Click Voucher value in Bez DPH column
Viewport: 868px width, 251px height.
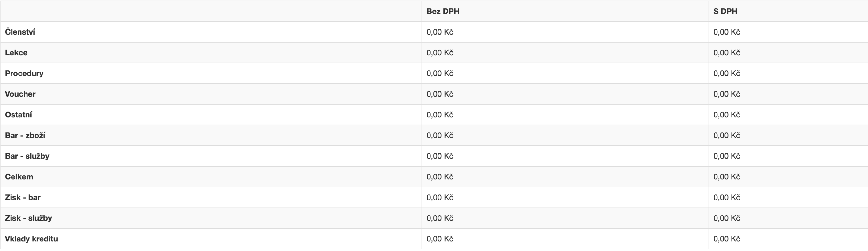pyautogui.click(x=440, y=94)
